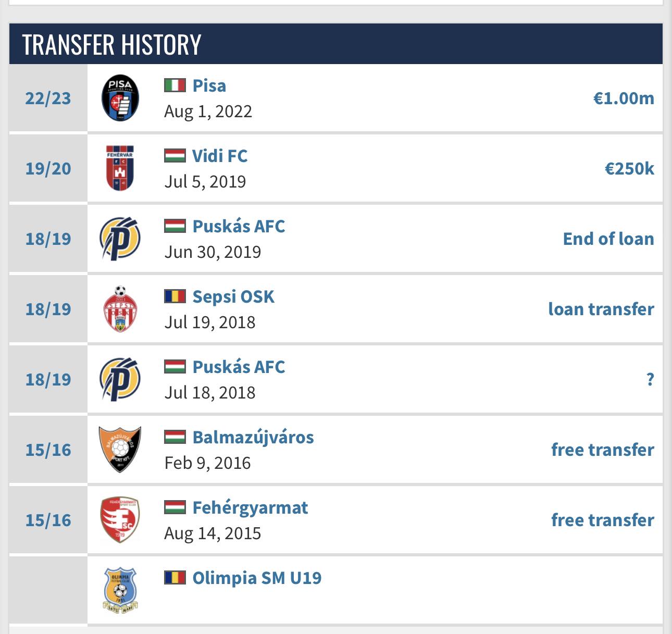Click the 22/23 season label
The image size is (672, 634).
click(48, 98)
